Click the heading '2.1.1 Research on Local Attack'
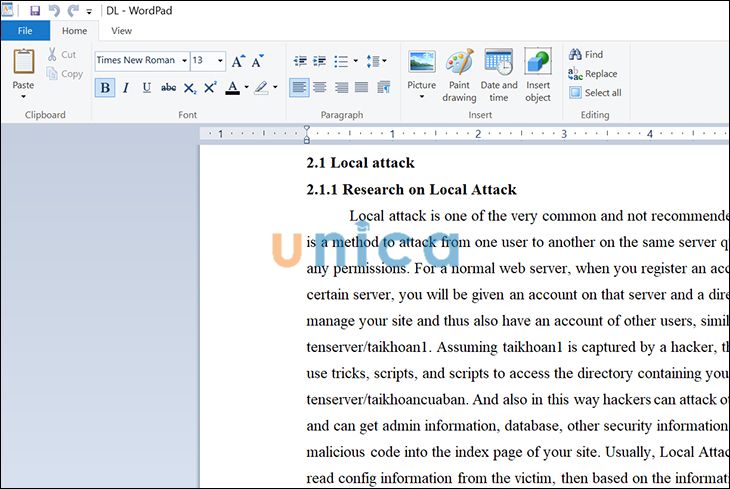 point(412,190)
